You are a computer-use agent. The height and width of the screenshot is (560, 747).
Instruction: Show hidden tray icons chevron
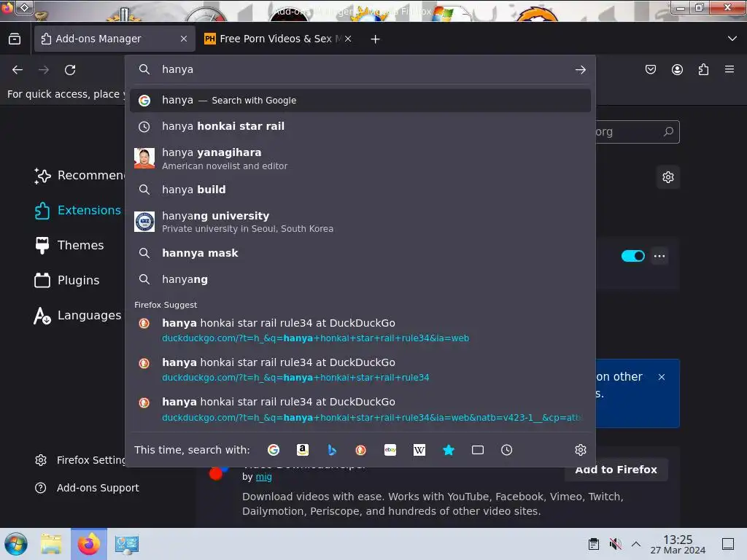coord(636,544)
